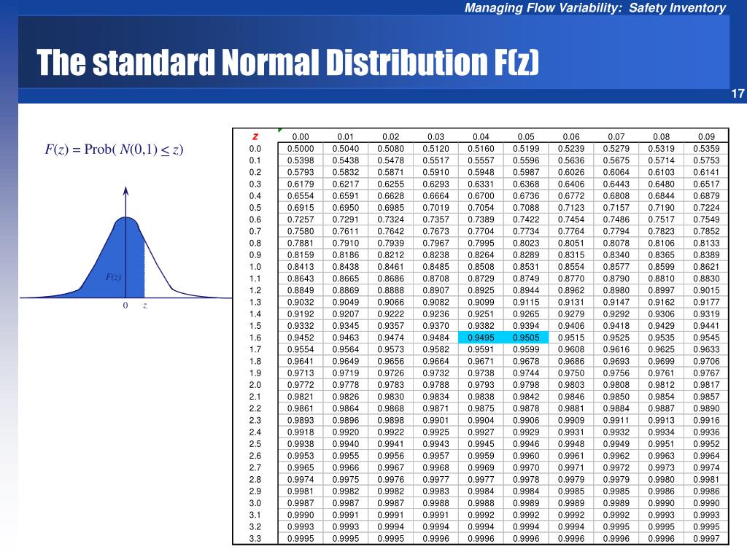Click the 'Managing Flow Variability: Safety Inventory' header
The width and height of the screenshot is (747, 560).
(x=595, y=8)
